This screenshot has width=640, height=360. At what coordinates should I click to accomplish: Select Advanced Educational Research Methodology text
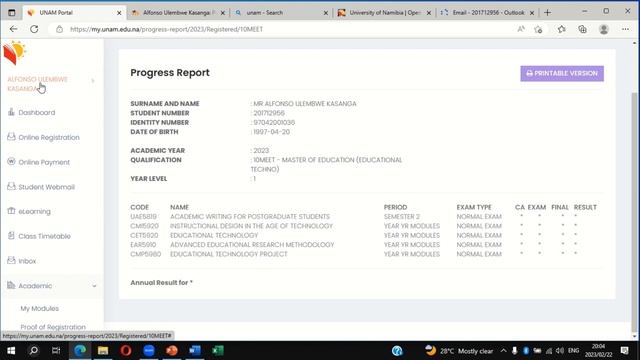252,245
